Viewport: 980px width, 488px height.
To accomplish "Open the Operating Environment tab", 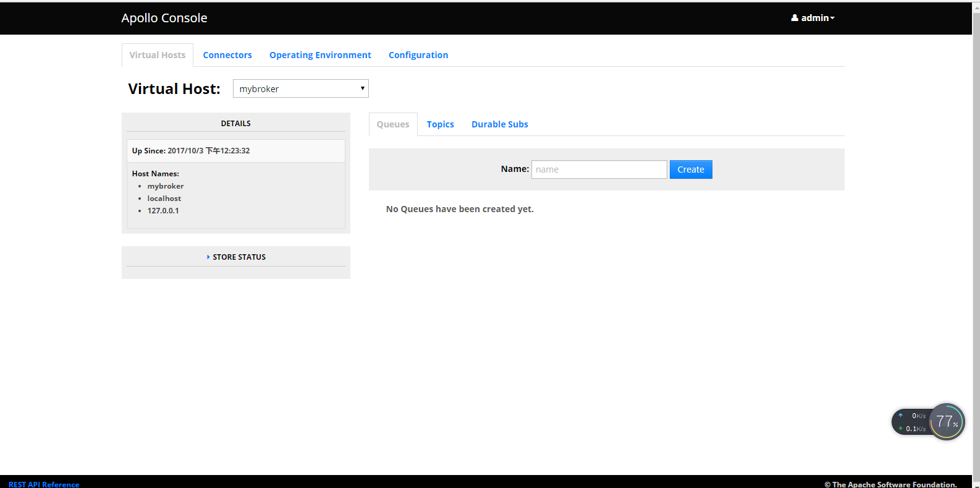I will 320,55.
